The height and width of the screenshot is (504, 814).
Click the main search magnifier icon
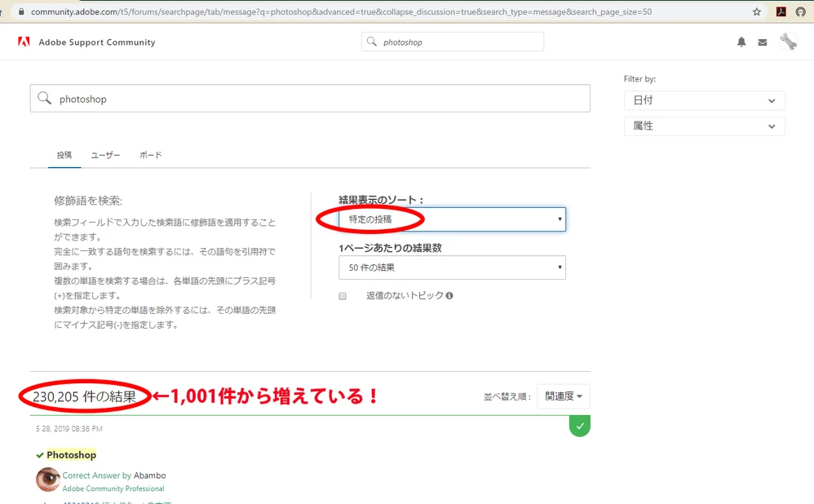[45, 98]
